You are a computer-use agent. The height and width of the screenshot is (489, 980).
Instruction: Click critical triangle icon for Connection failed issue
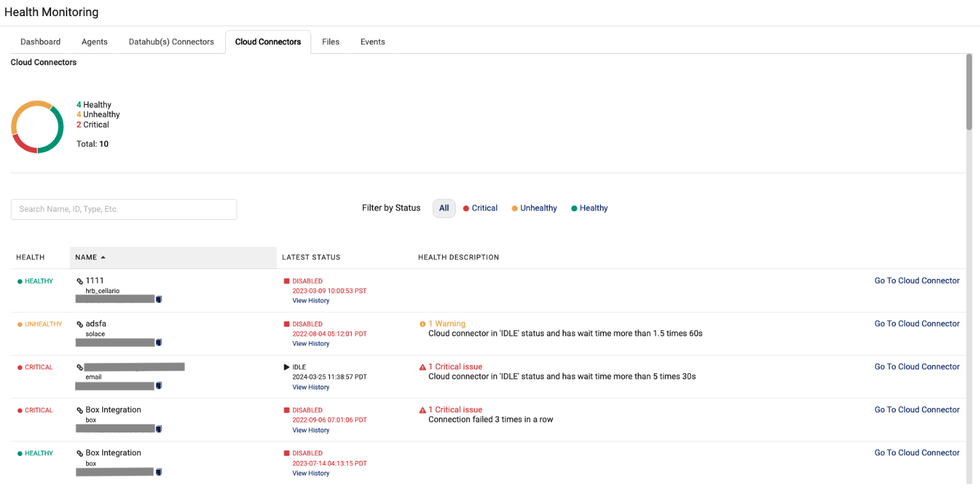423,410
